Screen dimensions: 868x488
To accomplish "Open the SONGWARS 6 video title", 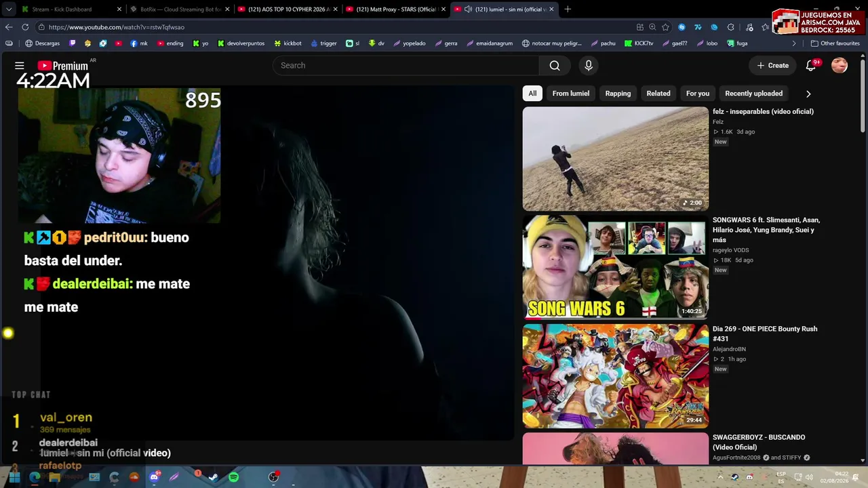I will pos(766,230).
